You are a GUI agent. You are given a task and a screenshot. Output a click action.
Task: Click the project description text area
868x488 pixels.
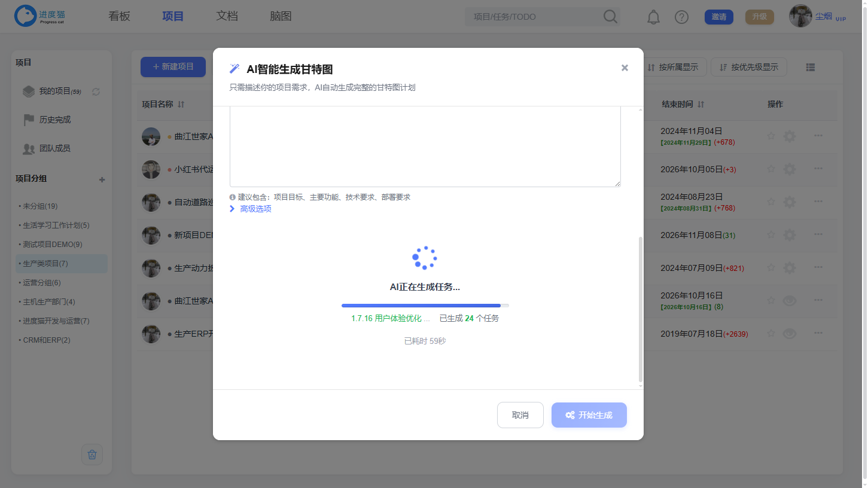click(425, 147)
